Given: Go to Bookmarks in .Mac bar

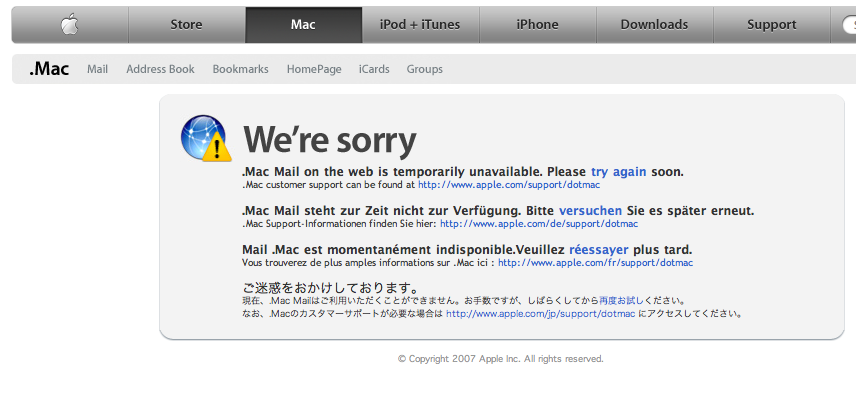Looking at the screenshot, I should coord(241,69).
